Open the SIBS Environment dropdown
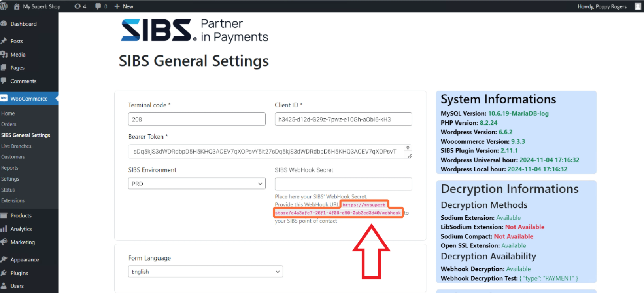Screen dimensions: 644x293 196,184
